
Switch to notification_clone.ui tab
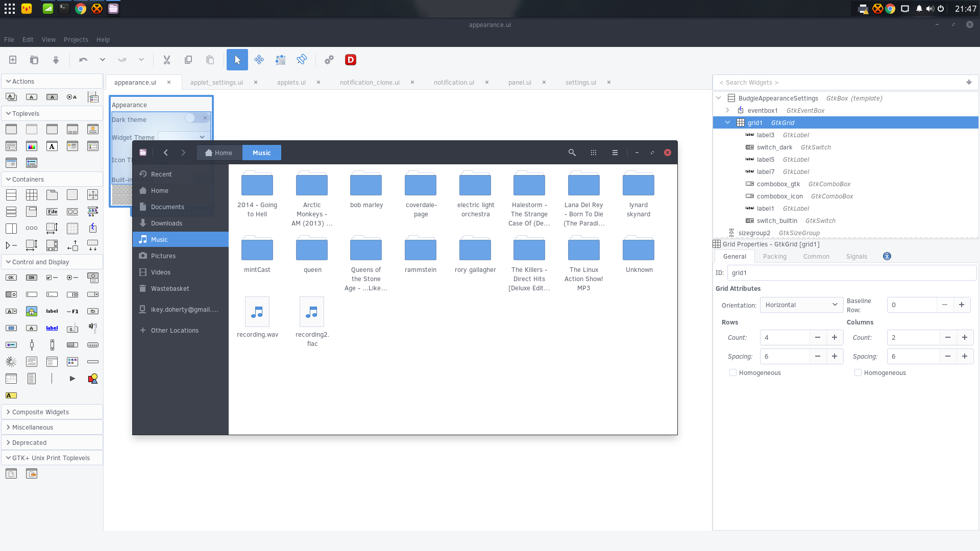click(x=370, y=83)
